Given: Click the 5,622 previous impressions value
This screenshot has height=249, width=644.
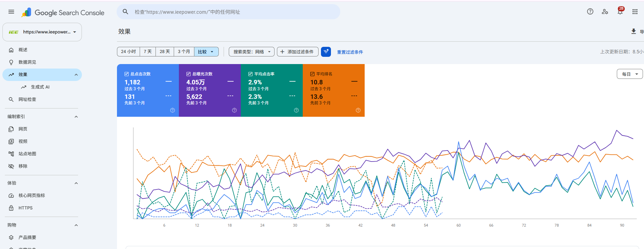Looking at the screenshot, I should pyautogui.click(x=194, y=97).
